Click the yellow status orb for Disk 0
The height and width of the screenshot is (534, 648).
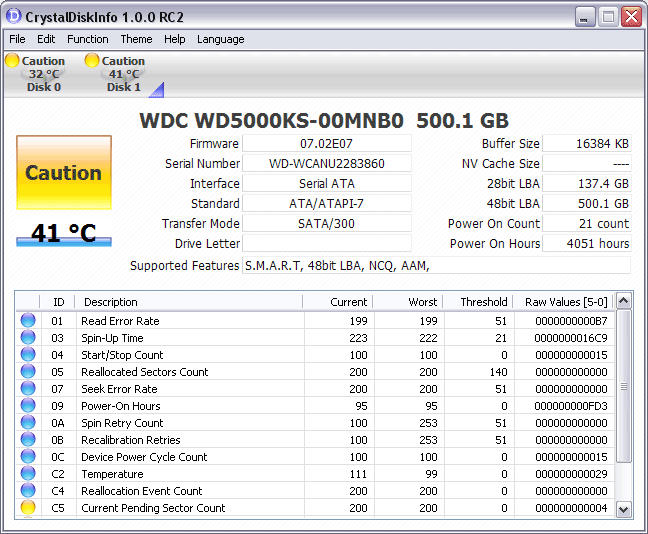pos(12,60)
